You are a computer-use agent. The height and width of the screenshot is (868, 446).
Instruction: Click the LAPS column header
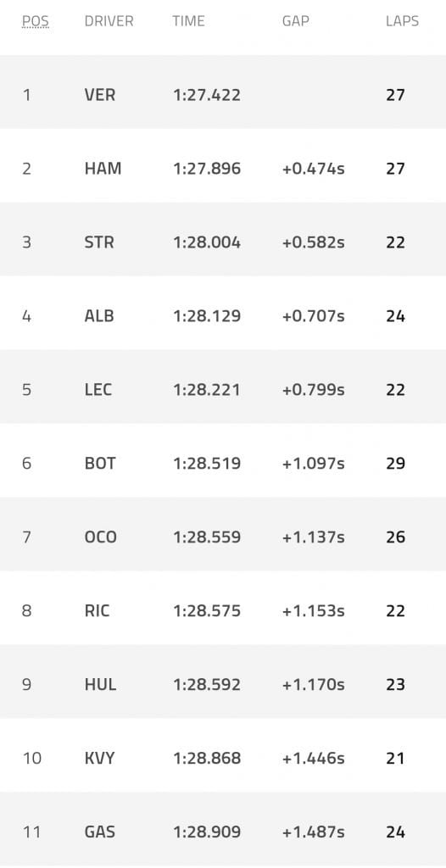pyautogui.click(x=402, y=21)
